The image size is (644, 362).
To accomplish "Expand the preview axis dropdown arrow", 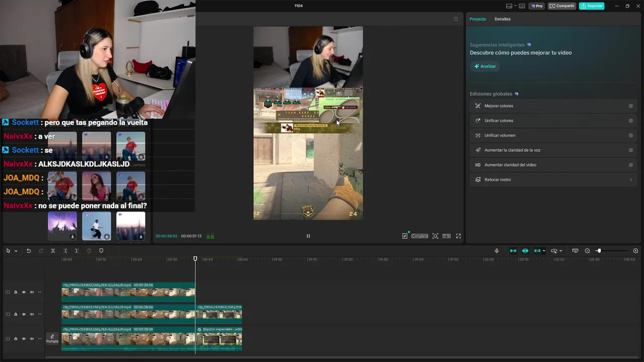I will (x=560, y=251).
